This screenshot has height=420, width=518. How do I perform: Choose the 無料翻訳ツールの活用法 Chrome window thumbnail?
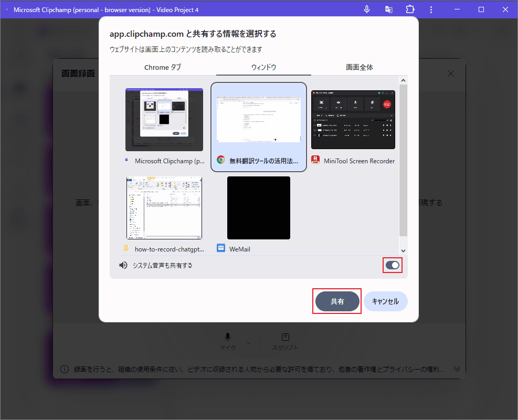pos(259,120)
